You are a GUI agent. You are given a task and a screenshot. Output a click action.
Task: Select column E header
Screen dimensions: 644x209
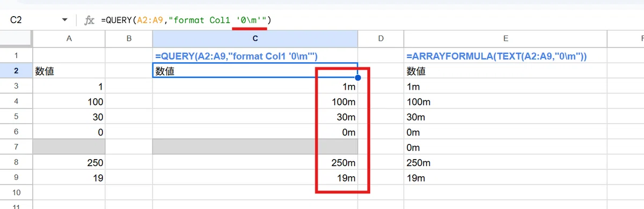(506, 39)
